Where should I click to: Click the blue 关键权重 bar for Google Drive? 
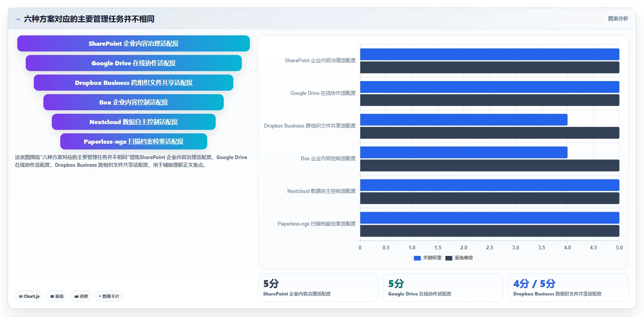coord(490,87)
